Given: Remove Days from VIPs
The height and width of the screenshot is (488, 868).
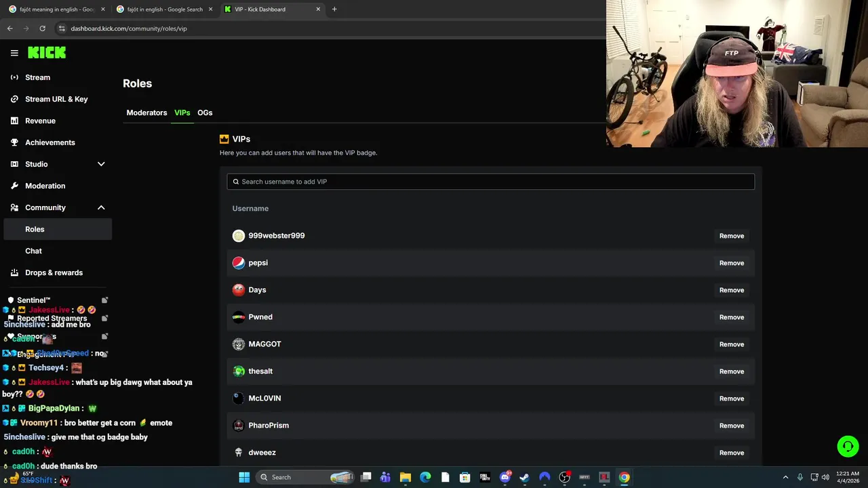Looking at the screenshot, I should coord(732,290).
